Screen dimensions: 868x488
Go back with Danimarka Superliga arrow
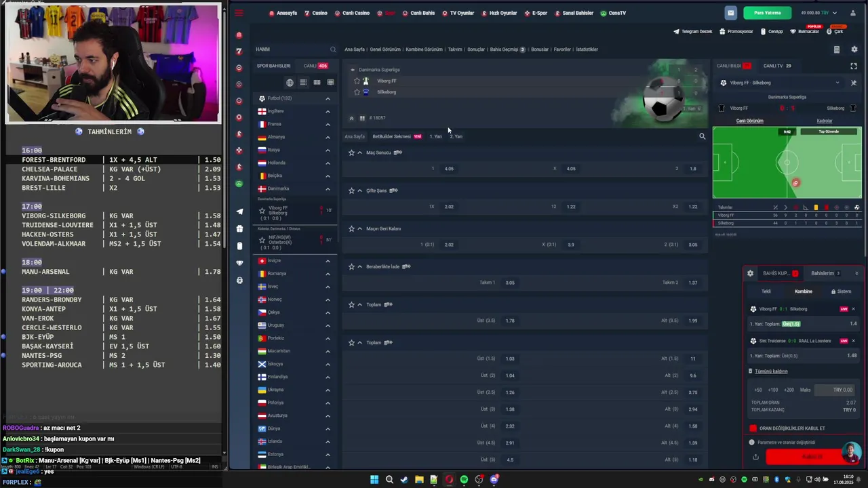353,70
